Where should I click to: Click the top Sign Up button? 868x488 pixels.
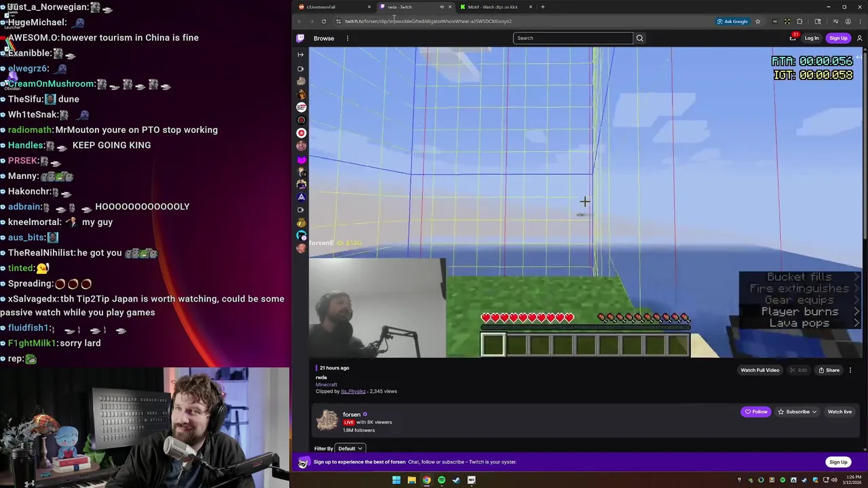pyautogui.click(x=838, y=38)
